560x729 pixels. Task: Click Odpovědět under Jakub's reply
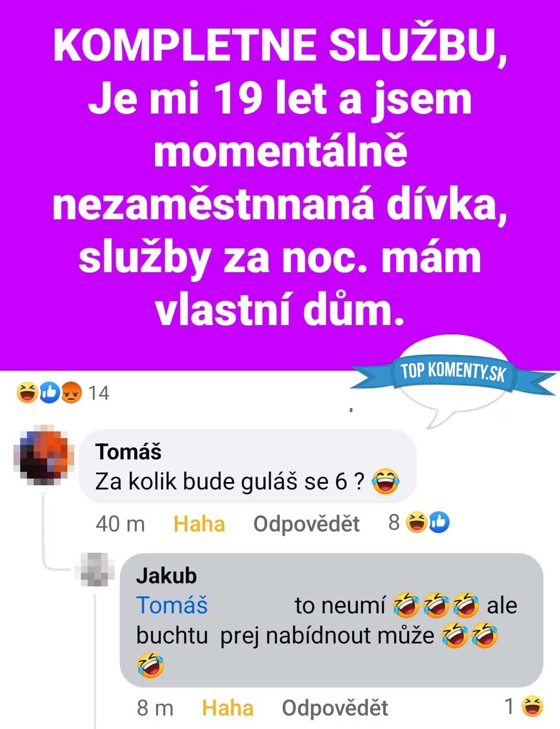(x=334, y=708)
